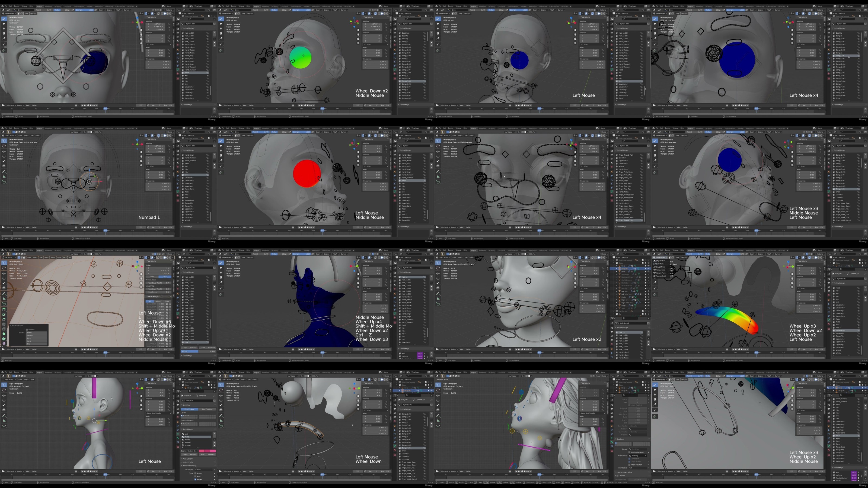This screenshot has width=868, height=488.
Task: Open Weights menu in Front Orthographic weight-paint frame
Action: (x=33, y=14)
